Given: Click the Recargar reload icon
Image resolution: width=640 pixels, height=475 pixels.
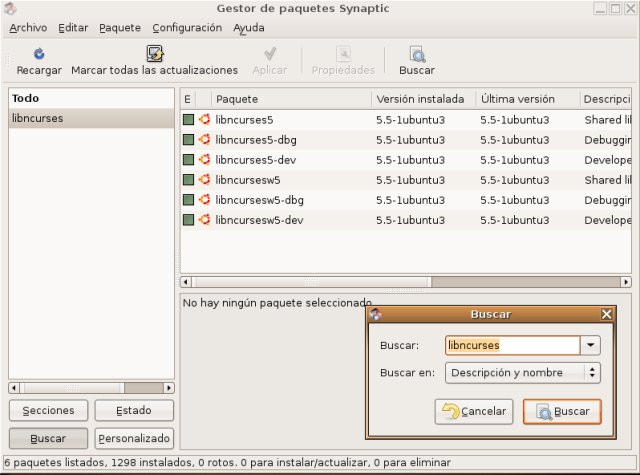Looking at the screenshot, I should [x=38, y=54].
